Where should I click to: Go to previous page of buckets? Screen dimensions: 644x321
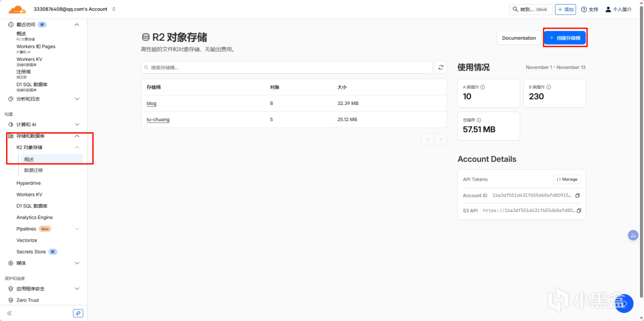click(428, 139)
